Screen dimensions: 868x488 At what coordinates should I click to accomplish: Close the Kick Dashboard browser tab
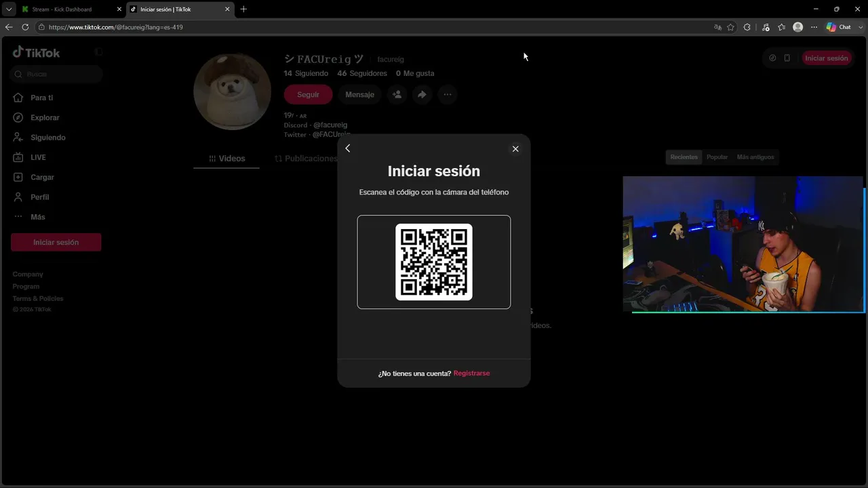119,9
